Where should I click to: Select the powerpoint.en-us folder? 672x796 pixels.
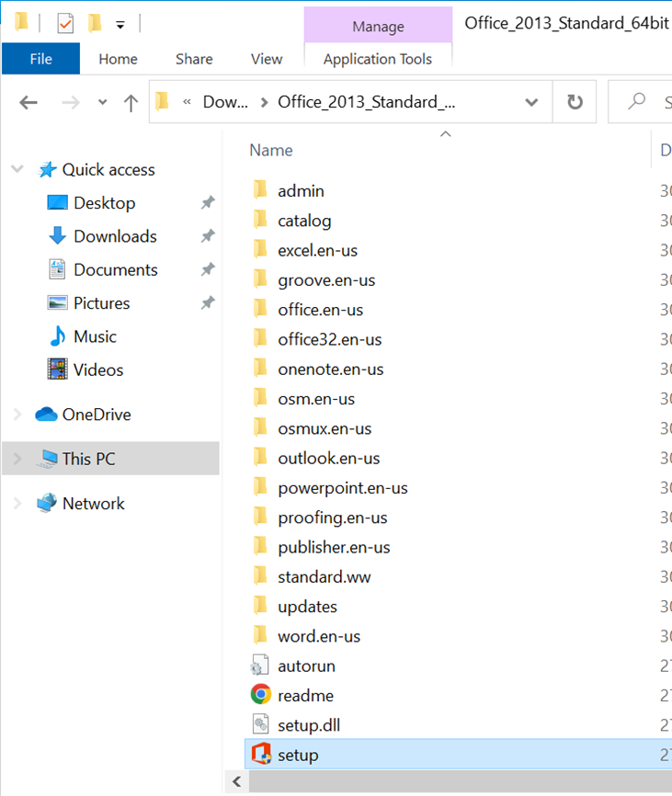coord(343,488)
